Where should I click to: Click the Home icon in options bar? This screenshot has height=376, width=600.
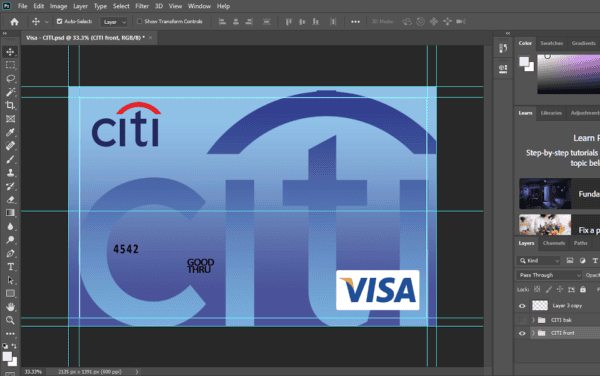(14, 22)
